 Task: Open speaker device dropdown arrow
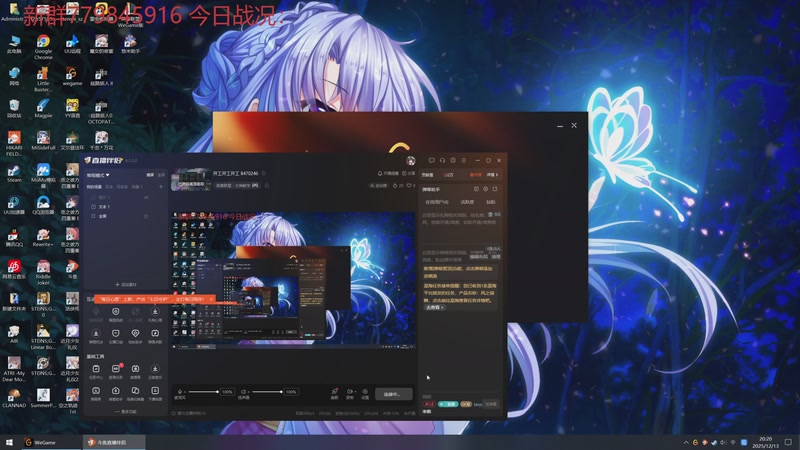[248, 392]
